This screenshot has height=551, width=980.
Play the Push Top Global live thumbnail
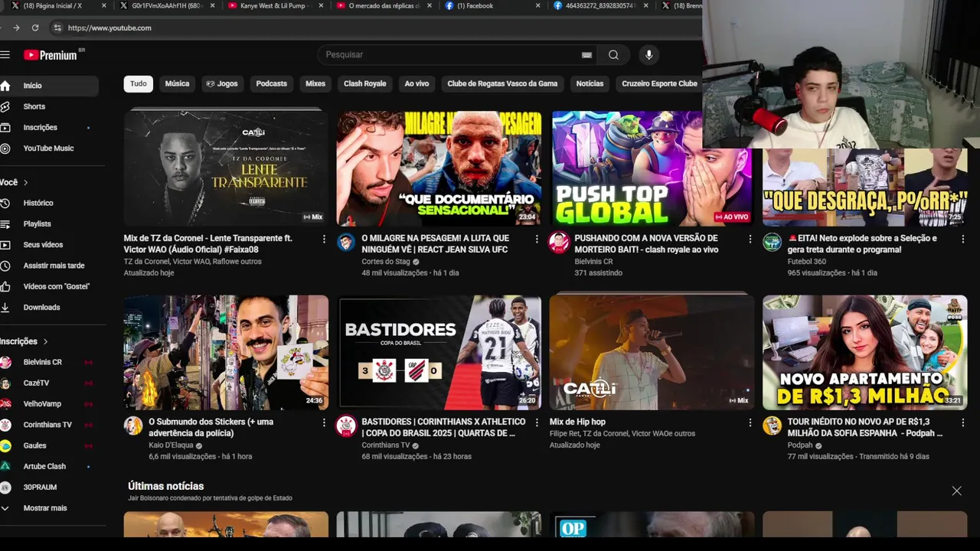click(x=651, y=168)
